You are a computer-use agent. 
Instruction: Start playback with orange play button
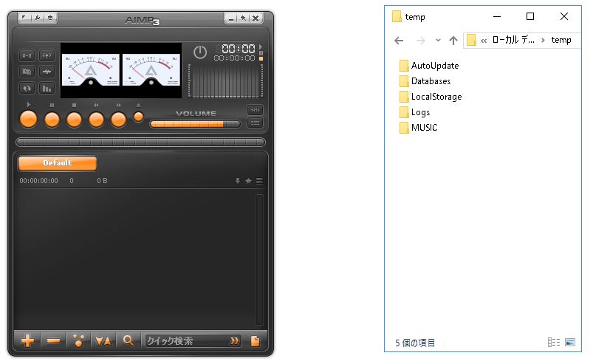(28, 120)
